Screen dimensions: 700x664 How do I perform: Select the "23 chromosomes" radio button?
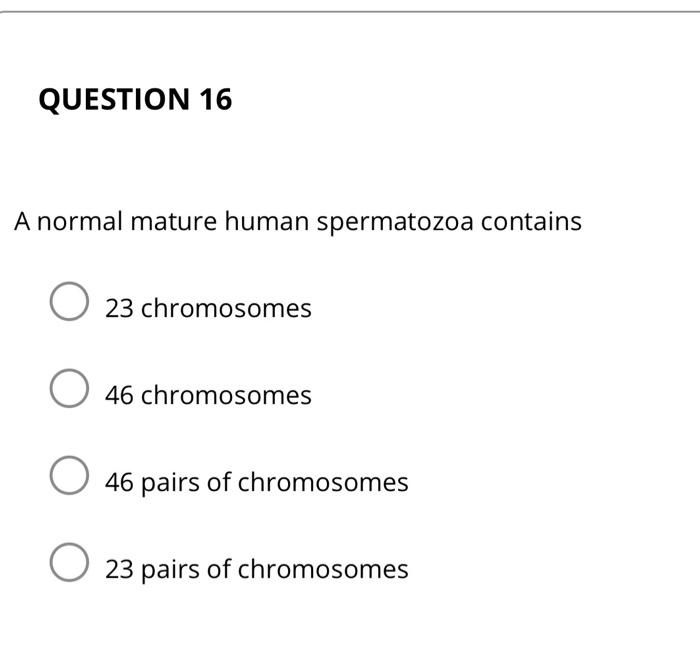(69, 301)
